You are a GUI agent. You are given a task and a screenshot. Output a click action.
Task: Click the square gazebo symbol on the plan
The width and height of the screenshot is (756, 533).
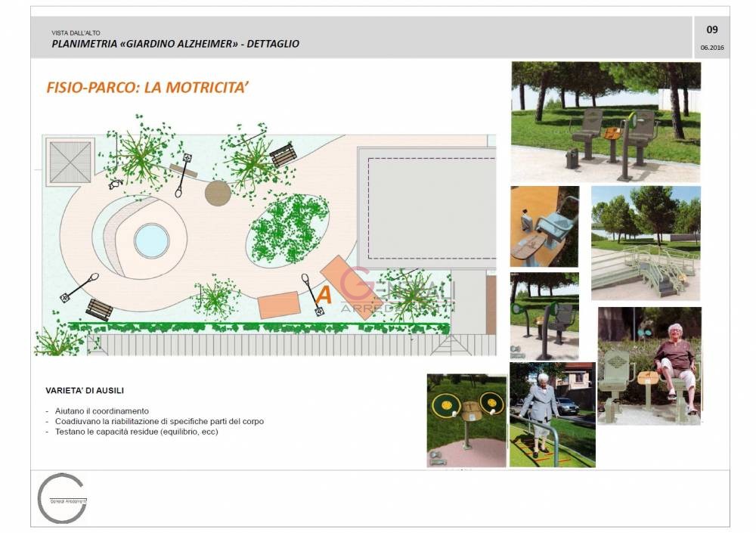pyautogui.click(x=70, y=162)
